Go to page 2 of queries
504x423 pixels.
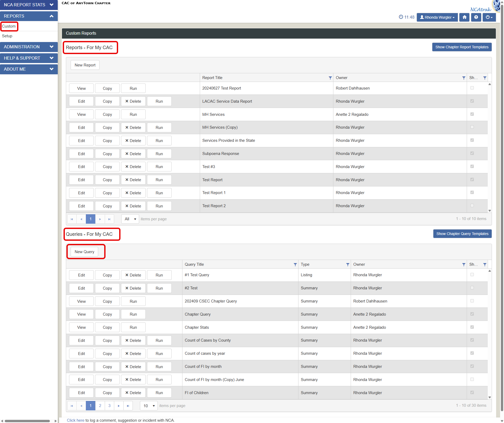tap(100, 406)
